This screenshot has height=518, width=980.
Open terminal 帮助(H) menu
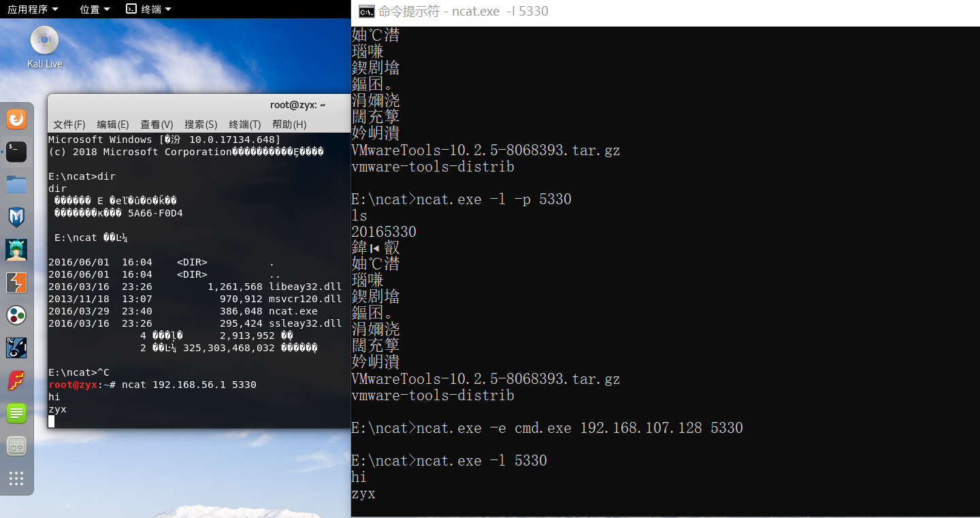point(289,125)
